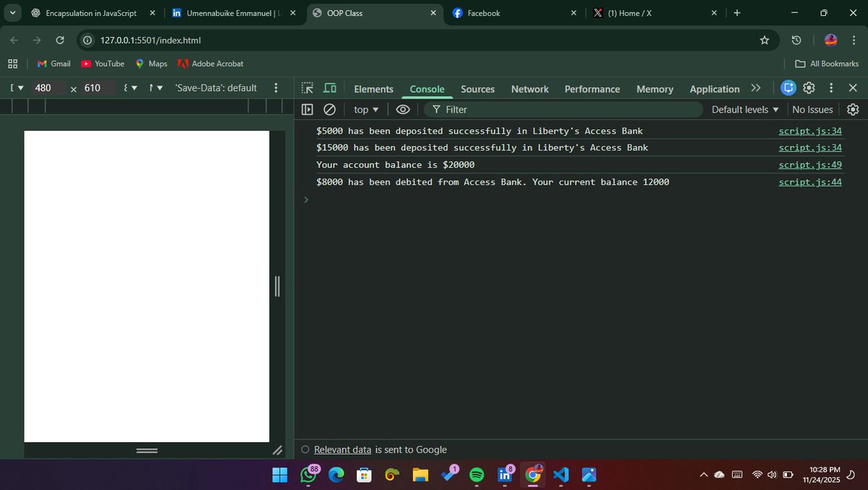Open WhatsApp from the taskbar

307,475
